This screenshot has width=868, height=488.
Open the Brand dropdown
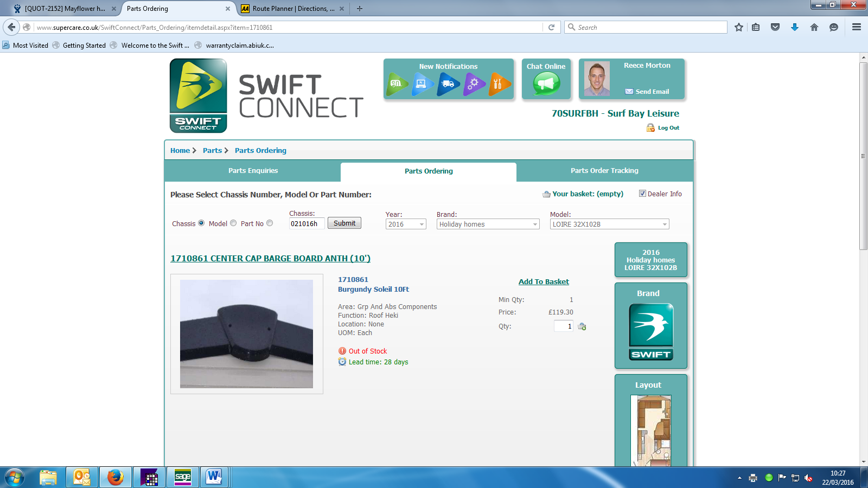click(488, 224)
